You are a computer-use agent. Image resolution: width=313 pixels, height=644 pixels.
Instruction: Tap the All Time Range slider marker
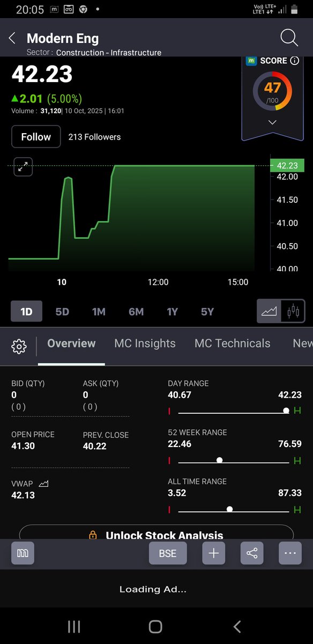pos(229,509)
